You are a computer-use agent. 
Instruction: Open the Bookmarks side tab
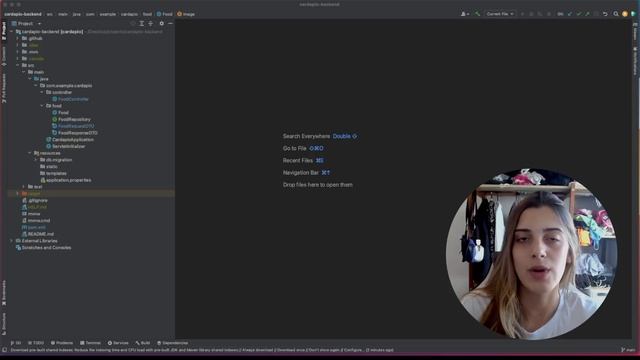pyautogui.click(x=4, y=293)
